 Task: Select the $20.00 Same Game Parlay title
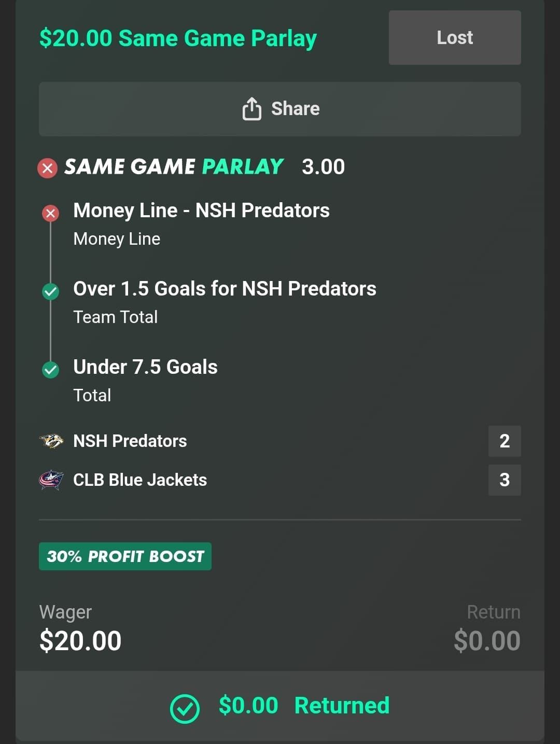(178, 38)
